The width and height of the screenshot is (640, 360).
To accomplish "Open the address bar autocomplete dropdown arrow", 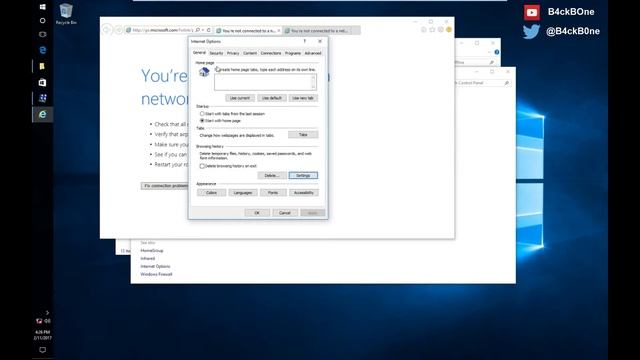I will (203, 30).
